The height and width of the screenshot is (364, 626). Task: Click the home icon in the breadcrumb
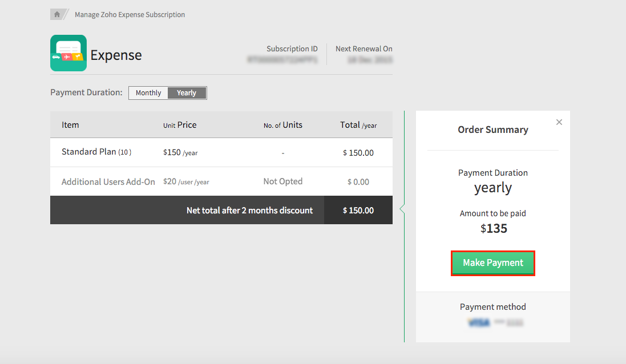click(x=57, y=14)
